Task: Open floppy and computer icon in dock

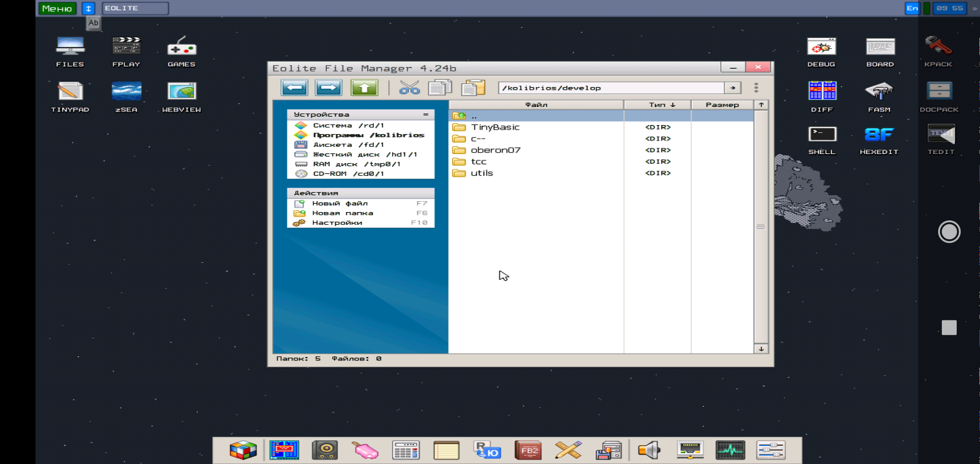Action: 609,450
